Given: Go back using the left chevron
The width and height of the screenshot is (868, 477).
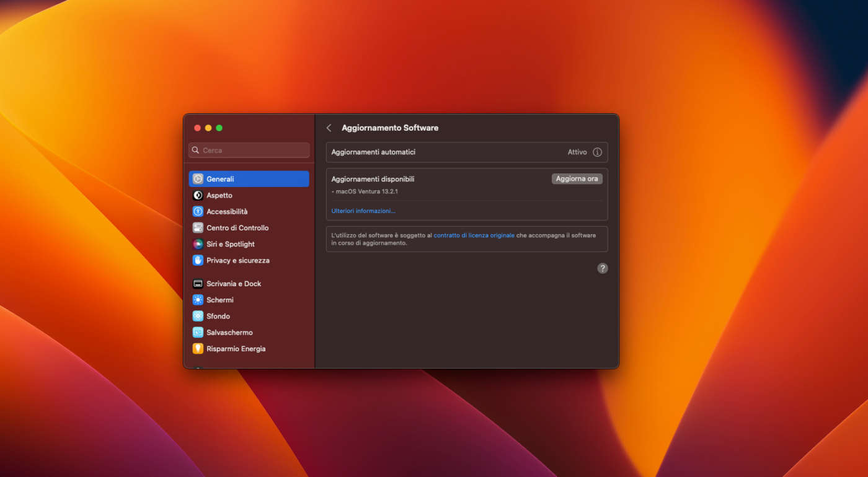Looking at the screenshot, I should (329, 128).
